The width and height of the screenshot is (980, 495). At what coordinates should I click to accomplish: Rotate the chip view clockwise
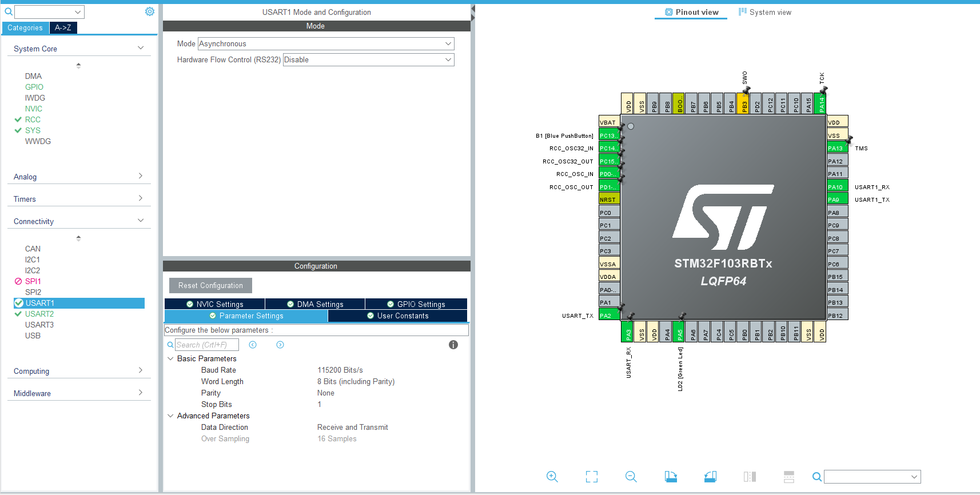pyautogui.click(x=671, y=477)
